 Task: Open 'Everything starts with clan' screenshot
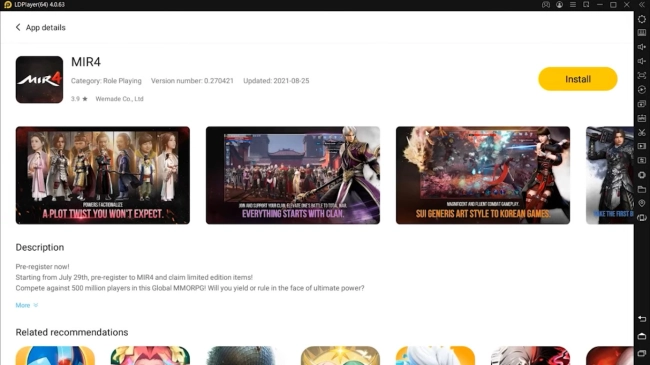[x=293, y=175]
